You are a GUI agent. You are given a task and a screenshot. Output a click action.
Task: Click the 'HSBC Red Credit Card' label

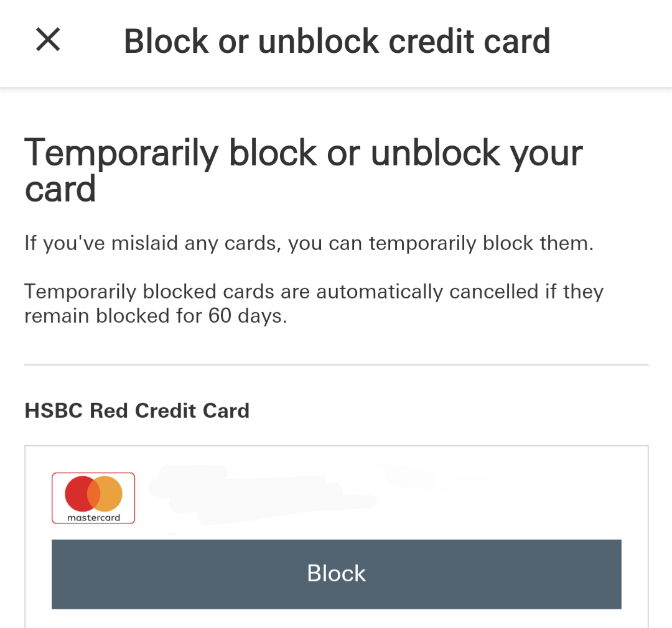137,410
